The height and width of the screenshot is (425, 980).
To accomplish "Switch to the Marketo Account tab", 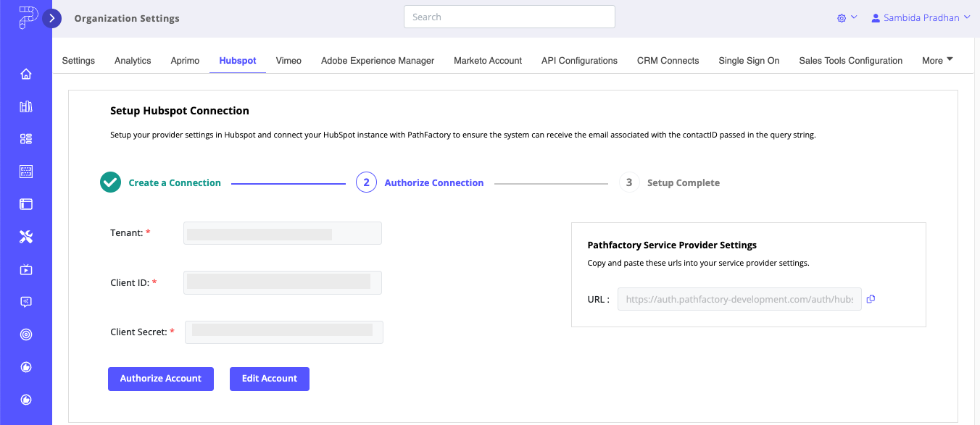I will pyautogui.click(x=487, y=61).
